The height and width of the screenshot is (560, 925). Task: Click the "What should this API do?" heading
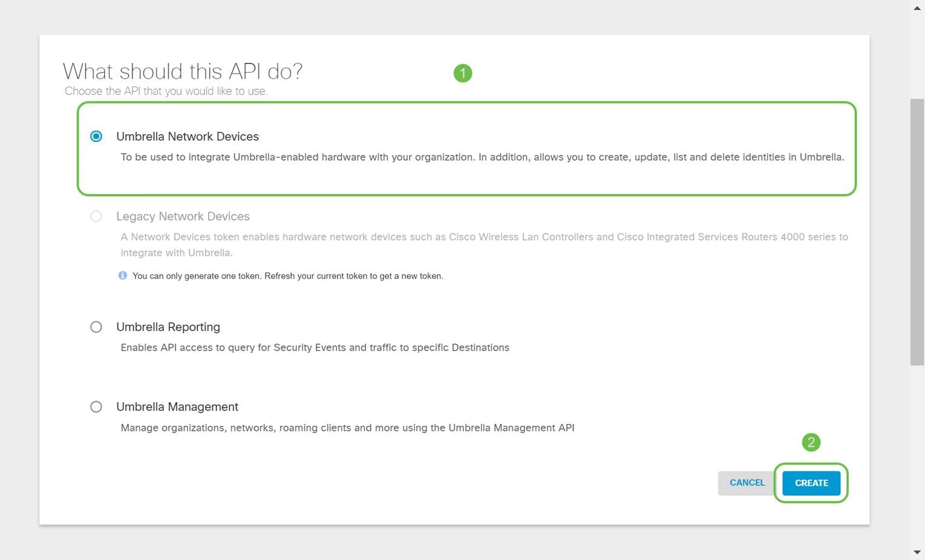point(183,71)
